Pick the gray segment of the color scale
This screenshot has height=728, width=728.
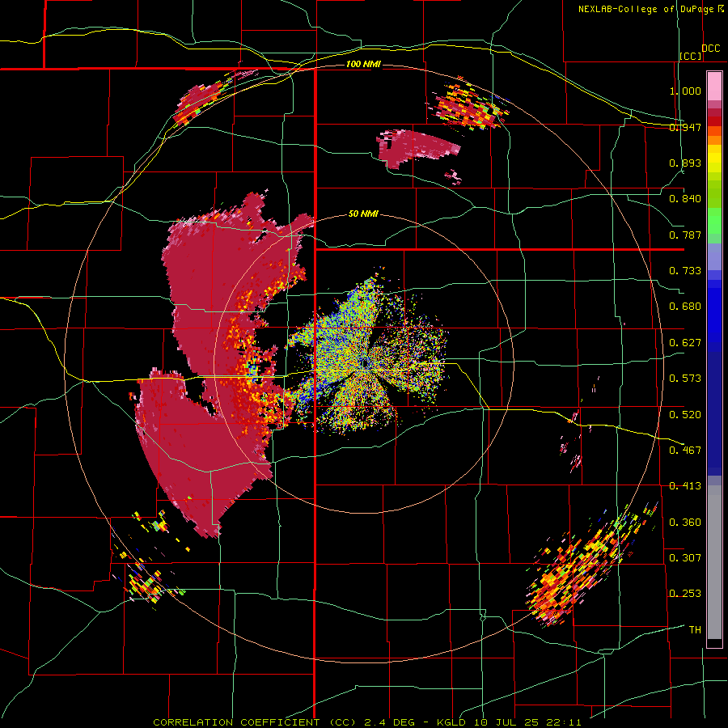coord(714,562)
